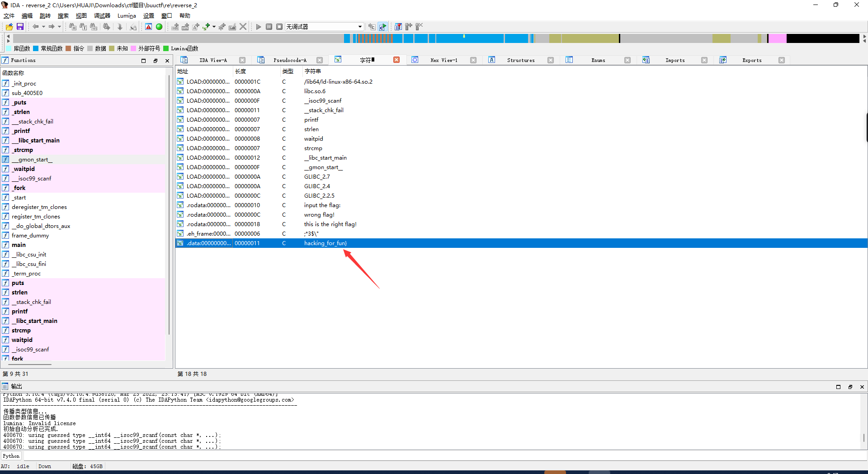The image size is (868, 474).
Task: Sort strings by the 长度 column header
Action: point(256,71)
